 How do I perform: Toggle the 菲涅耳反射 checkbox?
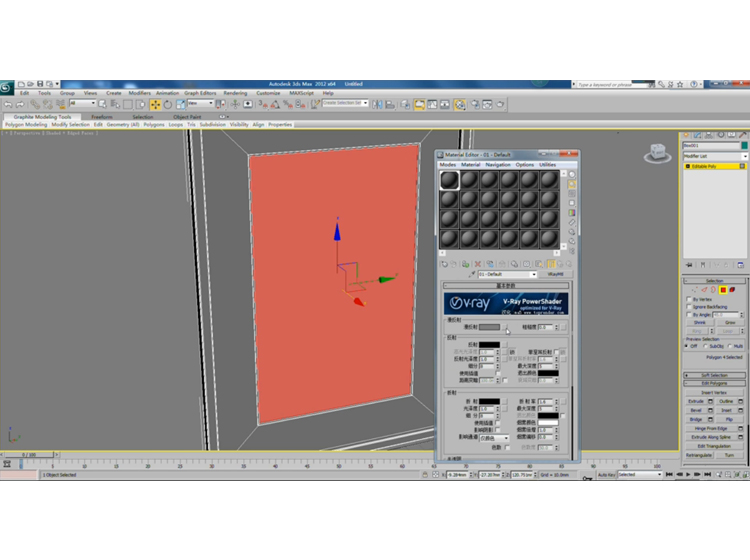pyautogui.click(x=556, y=352)
